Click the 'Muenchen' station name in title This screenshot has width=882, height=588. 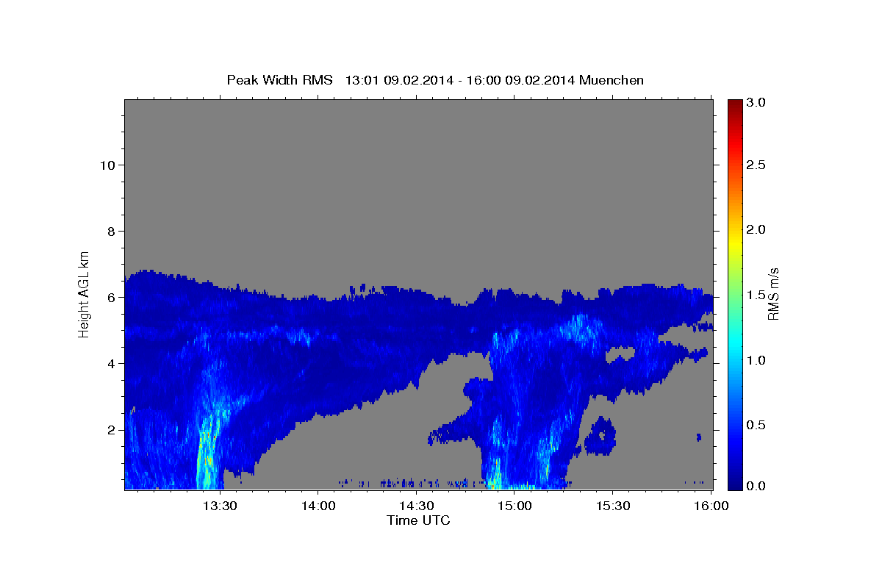[x=612, y=80]
